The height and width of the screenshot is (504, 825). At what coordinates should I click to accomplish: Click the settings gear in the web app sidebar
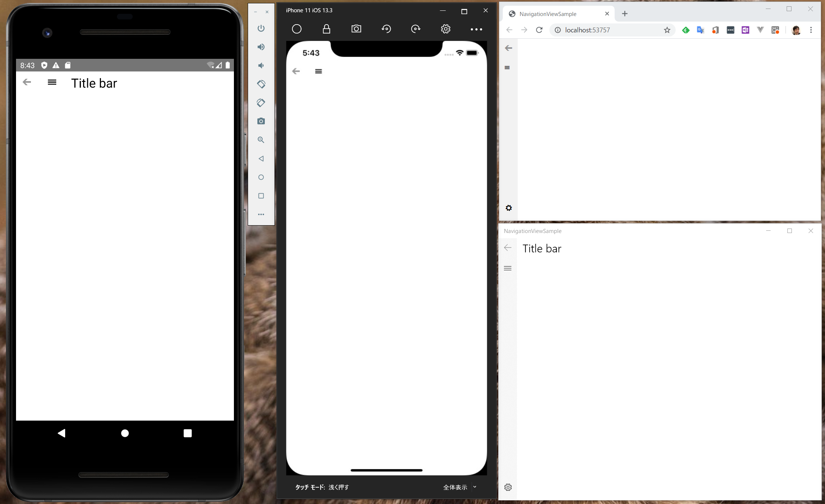[508, 208]
